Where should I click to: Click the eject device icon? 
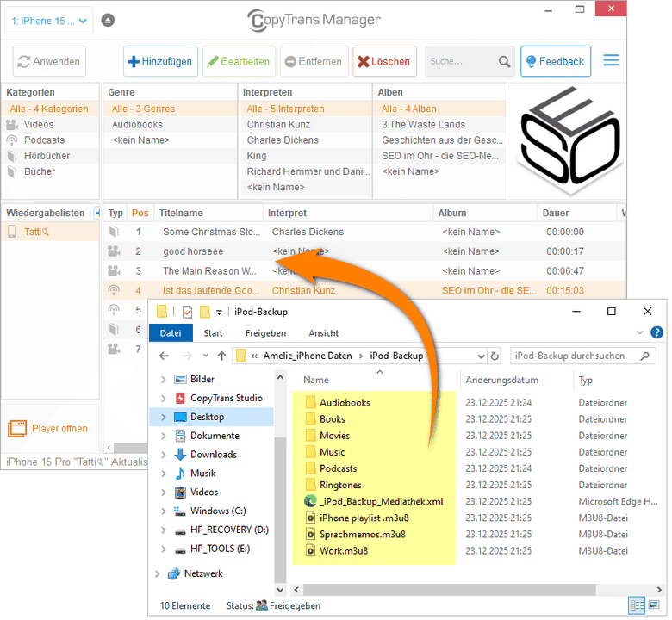[108, 20]
